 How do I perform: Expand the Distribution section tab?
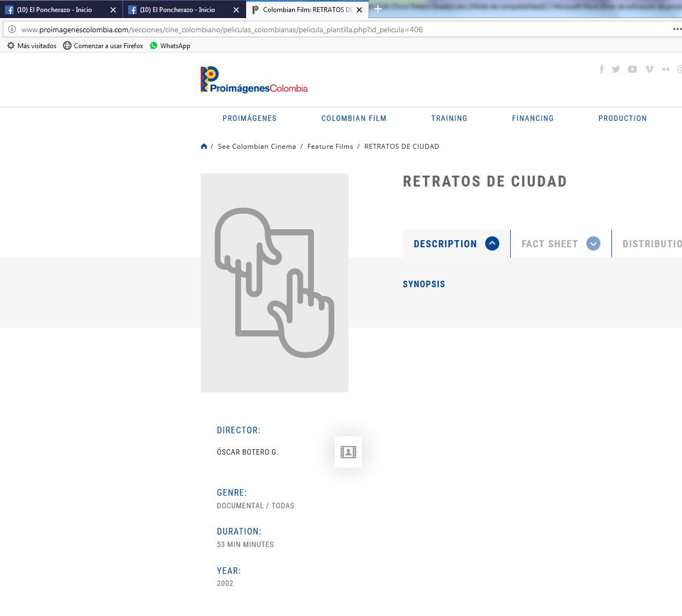pyautogui.click(x=651, y=244)
